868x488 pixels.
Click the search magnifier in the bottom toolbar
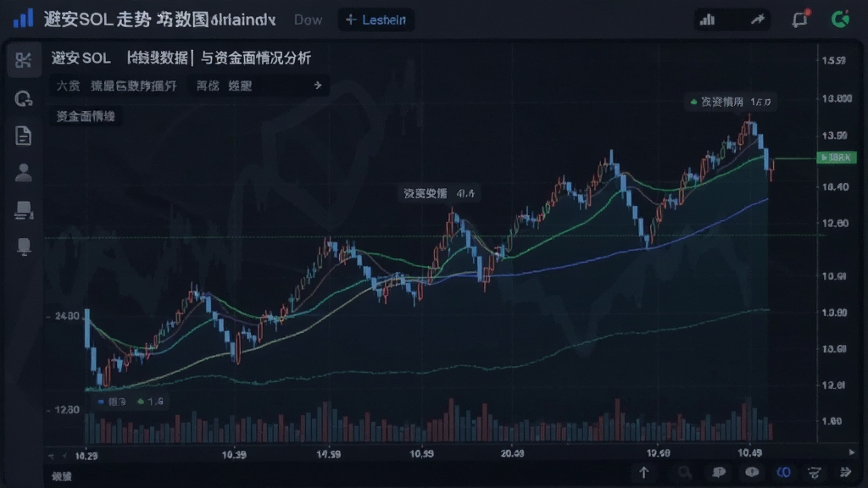pyautogui.click(x=685, y=473)
